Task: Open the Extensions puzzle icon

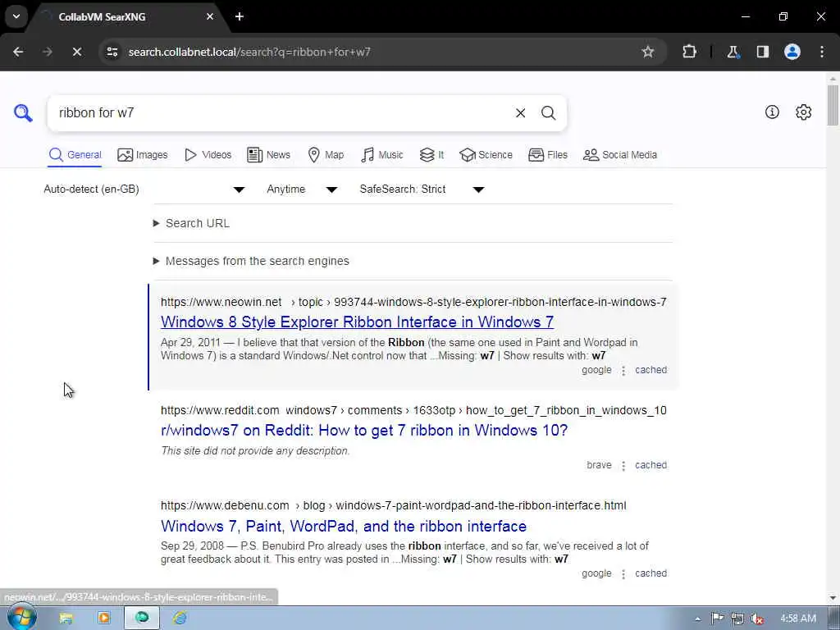Action: tap(689, 52)
